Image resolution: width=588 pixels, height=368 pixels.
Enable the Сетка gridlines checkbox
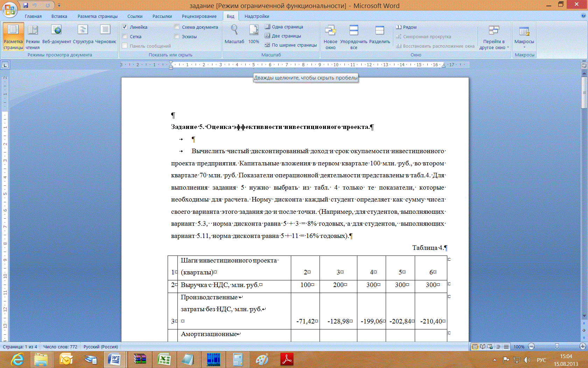coord(125,36)
